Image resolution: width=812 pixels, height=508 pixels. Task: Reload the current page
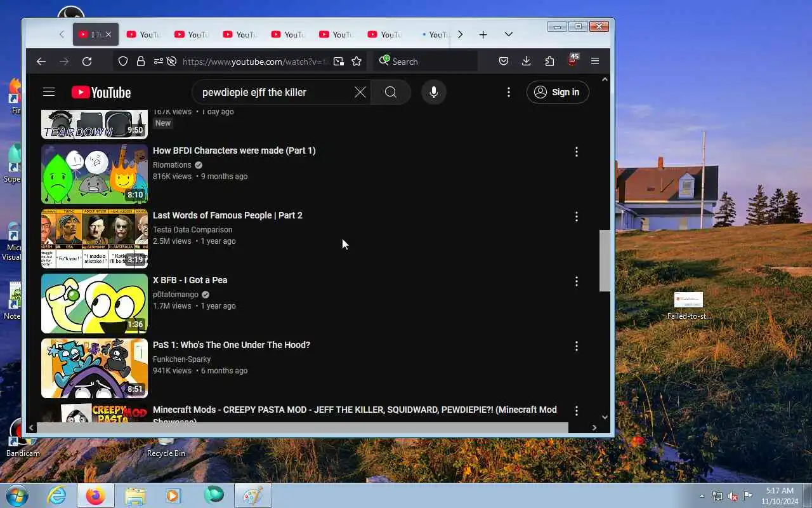point(87,61)
